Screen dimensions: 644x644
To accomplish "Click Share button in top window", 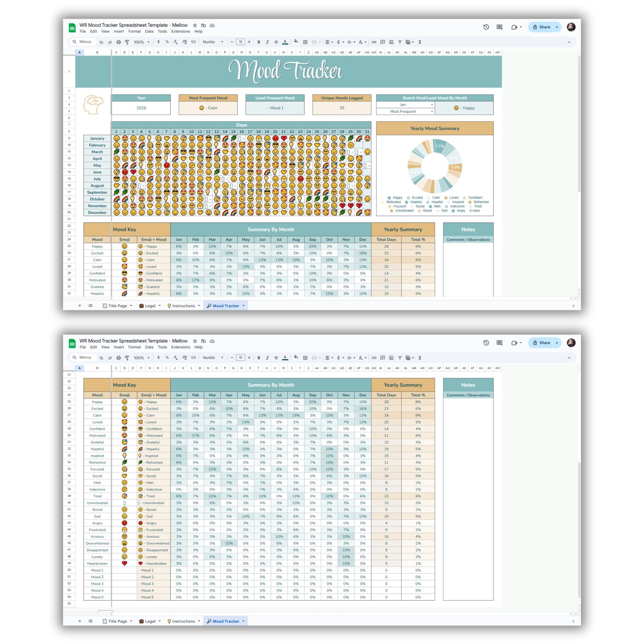I will click(541, 27).
